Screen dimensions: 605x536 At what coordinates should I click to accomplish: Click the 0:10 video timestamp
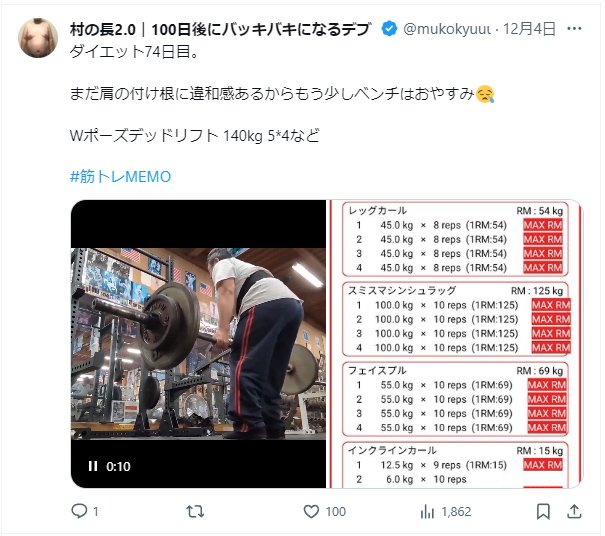(118, 467)
